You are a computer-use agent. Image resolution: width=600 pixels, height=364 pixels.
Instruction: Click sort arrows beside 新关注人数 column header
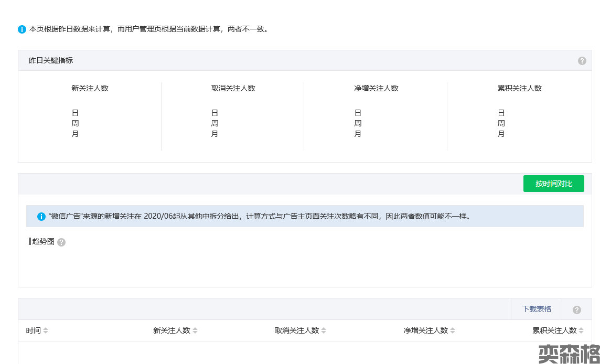(195, 330)
